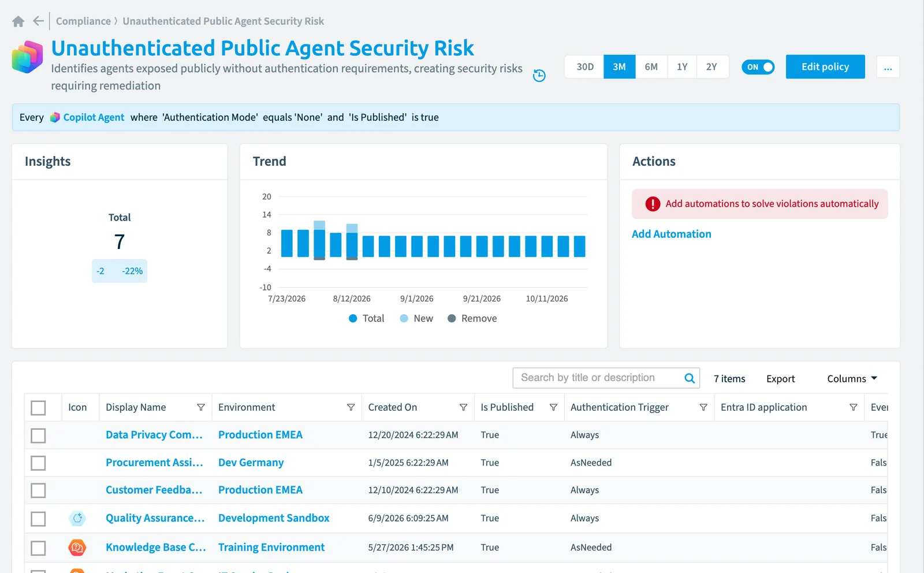Select the Customer Feedba row checkbox
Viewport: 924px width, 573px height.
point(38,490)
